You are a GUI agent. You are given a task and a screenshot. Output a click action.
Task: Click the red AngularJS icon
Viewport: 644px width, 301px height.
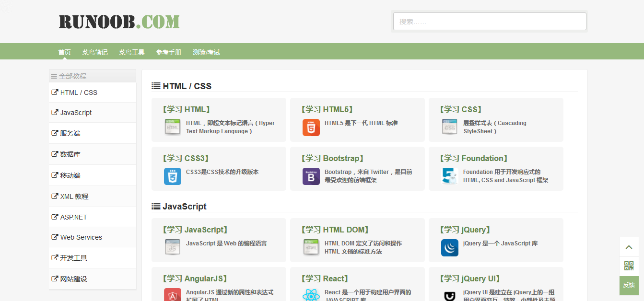[x=173, y=294]
